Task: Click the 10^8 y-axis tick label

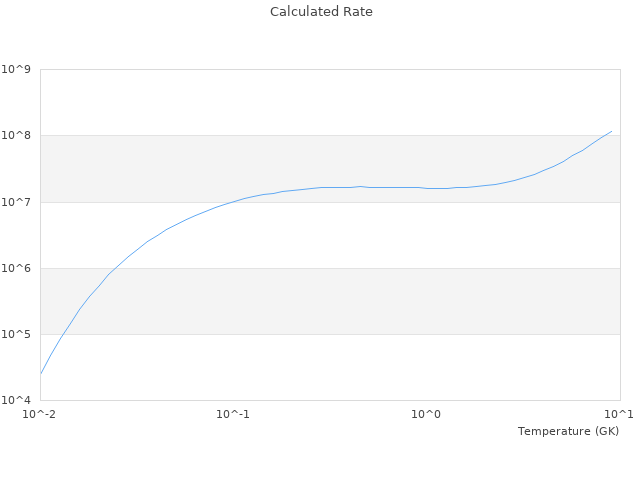Action: click(17, 136)
